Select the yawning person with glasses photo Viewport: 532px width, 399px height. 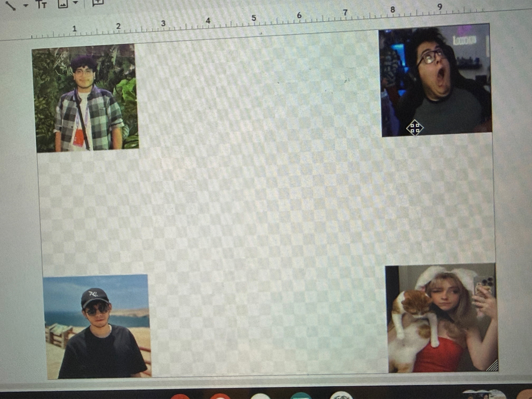click(435, 80)
